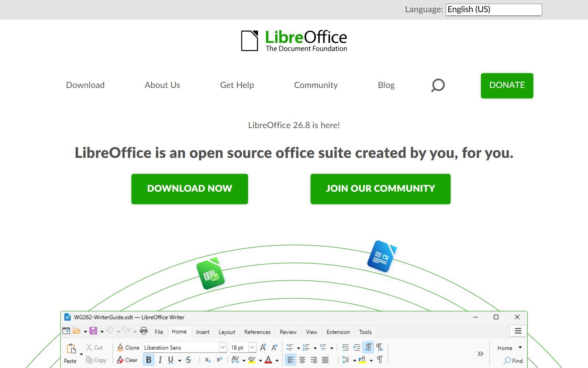Click the JOIN OUR COMMUNITY button
Viewport: 588px width, 368px height.
pos(380,189)
